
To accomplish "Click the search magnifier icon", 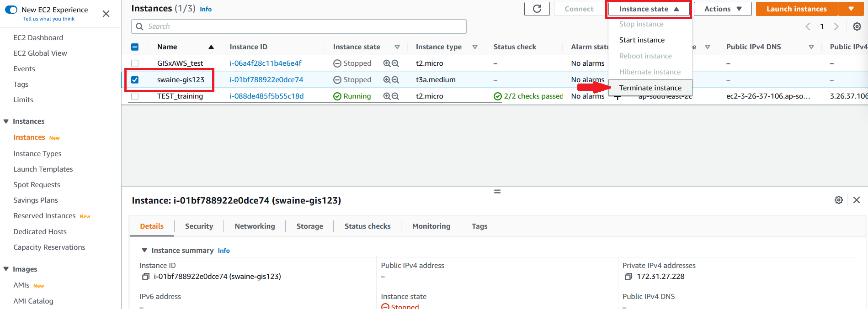I will (140, 26).
